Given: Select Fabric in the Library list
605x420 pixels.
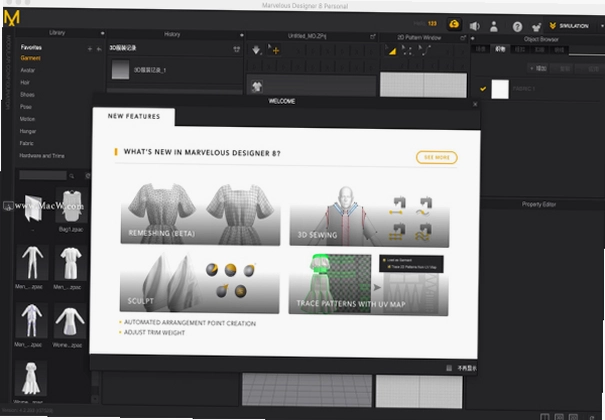Looking at the screenshot, I should click(x=26, y=143).
